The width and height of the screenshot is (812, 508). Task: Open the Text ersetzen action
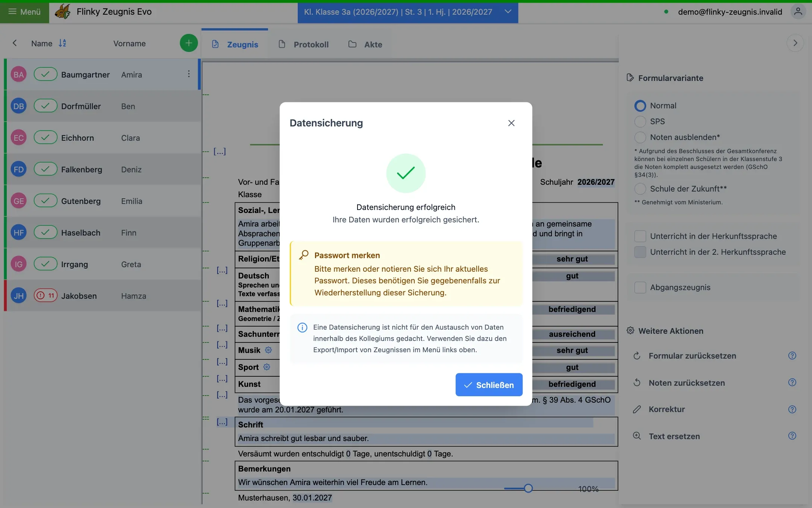(x=674, y=436)
